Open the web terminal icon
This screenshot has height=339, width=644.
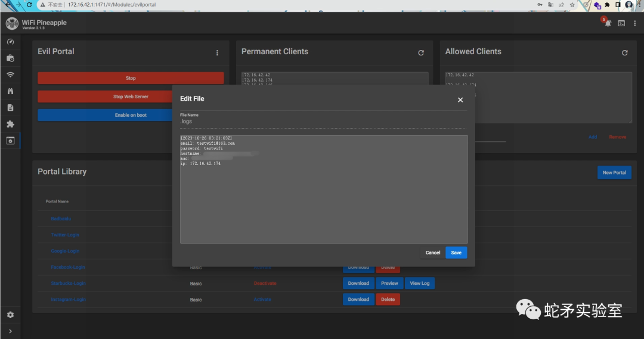click(x=621, y=23)
